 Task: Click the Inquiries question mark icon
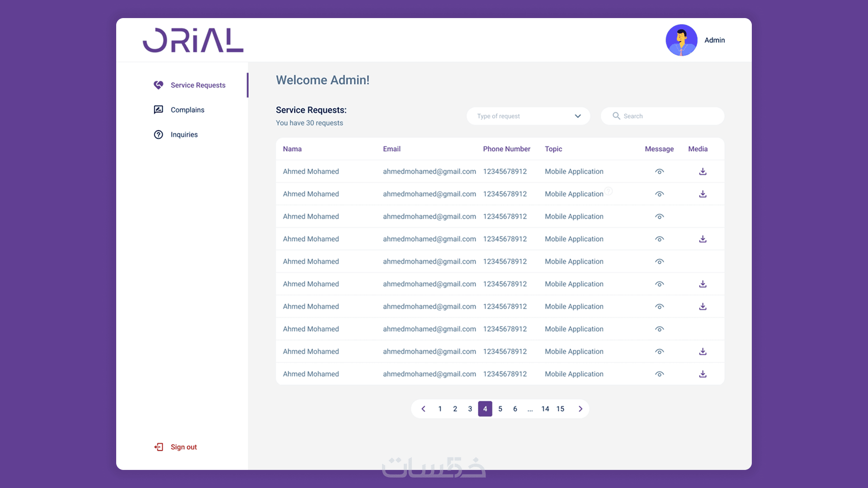[x=158, y=135]
